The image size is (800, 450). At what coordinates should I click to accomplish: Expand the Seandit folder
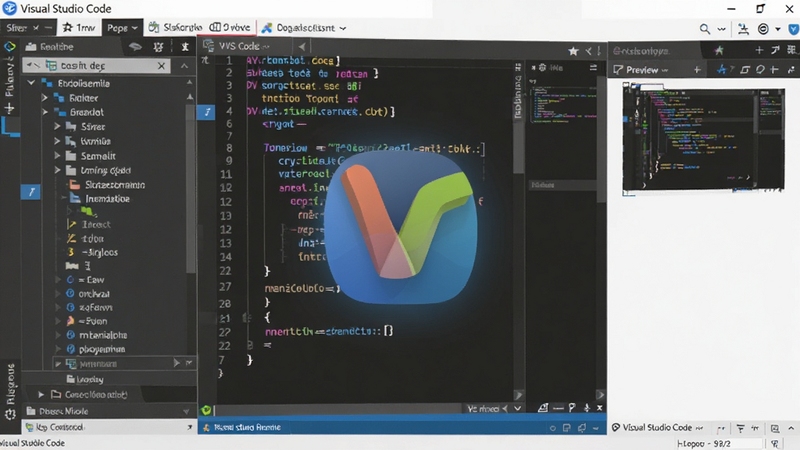click(x=57, y=156)
